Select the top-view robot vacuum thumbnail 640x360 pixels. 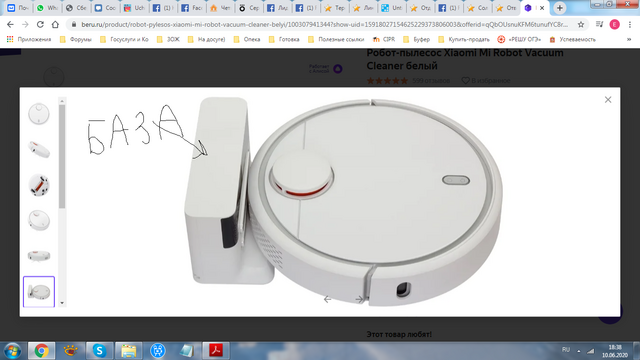click(39, 113)
